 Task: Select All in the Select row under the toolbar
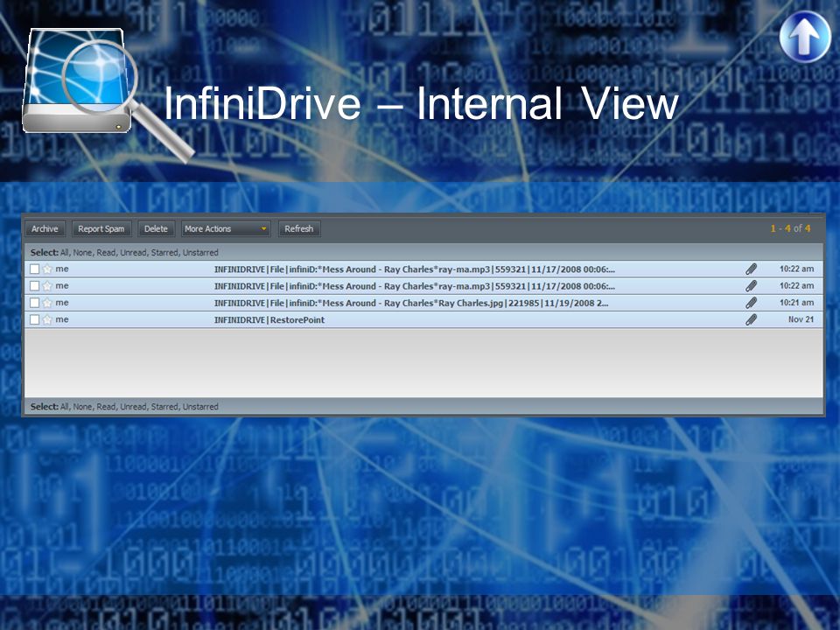64,252
